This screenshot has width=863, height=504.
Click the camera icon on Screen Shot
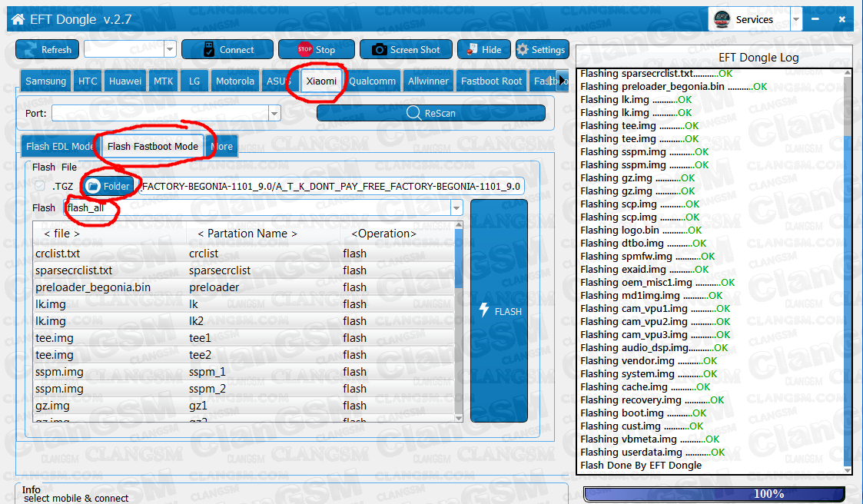point(379,49)
